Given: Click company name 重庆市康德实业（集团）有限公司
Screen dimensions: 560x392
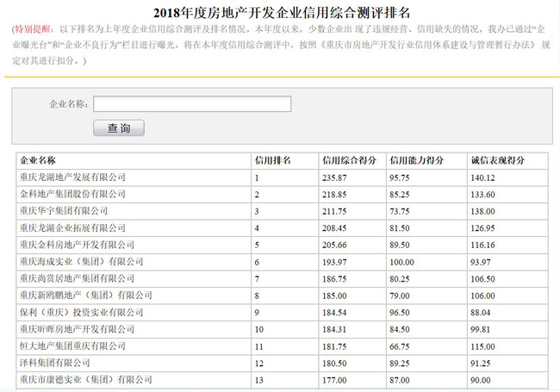Looking at the screenshot, I should click(86, 380).
